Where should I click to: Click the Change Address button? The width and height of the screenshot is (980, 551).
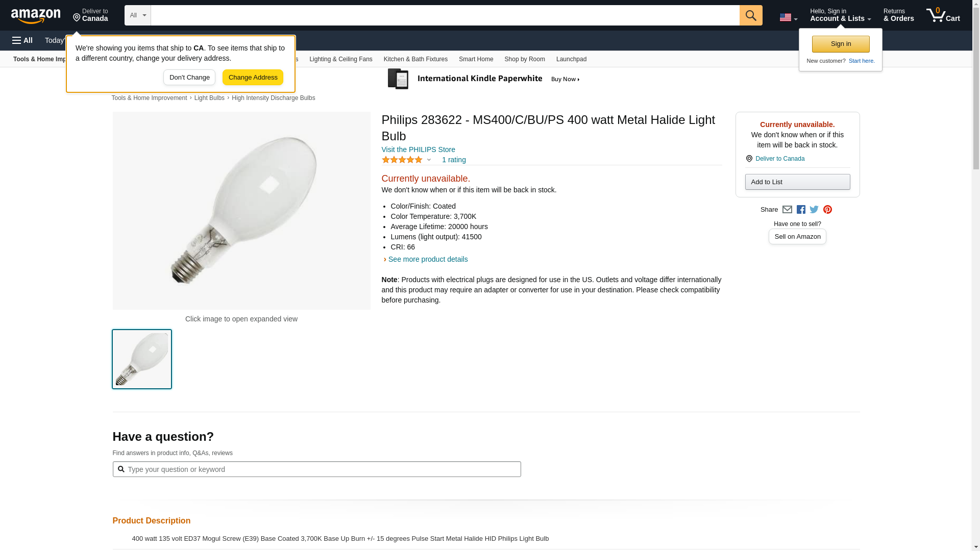[253, 78]
